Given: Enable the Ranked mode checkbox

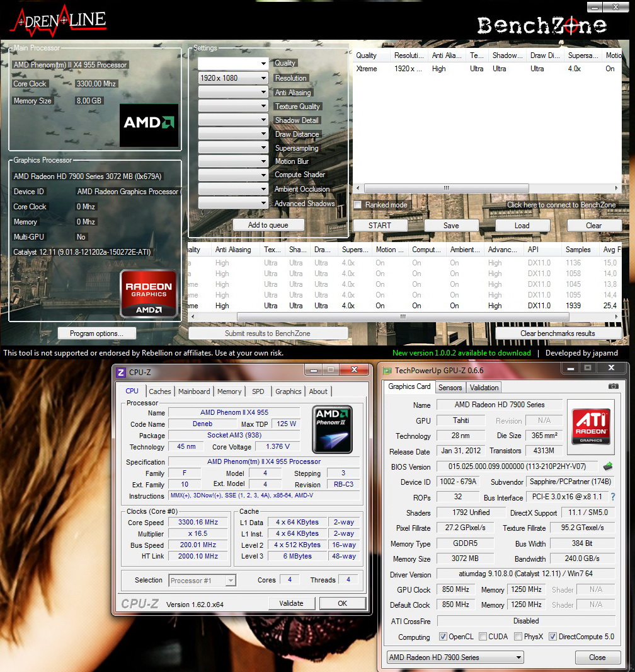Looking at the screenshot, I should click(x=358, y=205).
